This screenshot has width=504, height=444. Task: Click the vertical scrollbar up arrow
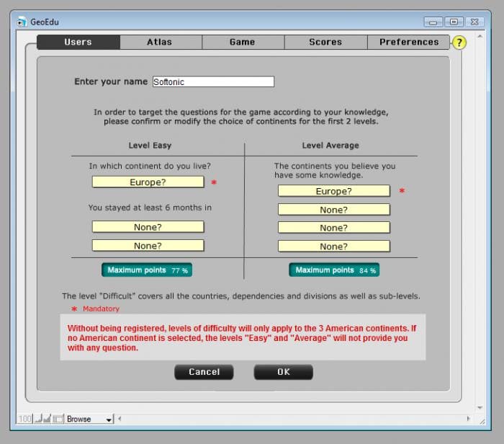(x=480, y=36)
